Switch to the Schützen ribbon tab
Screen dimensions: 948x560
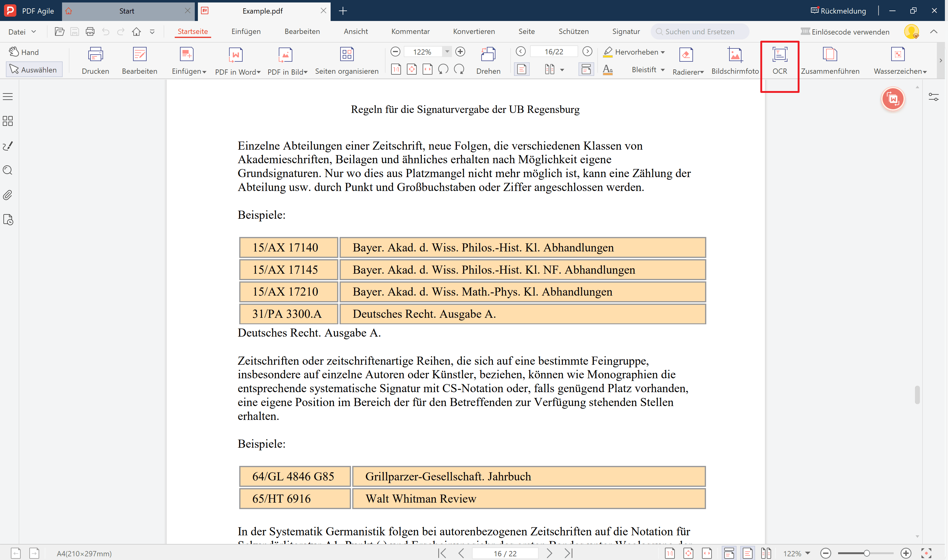tap(574, 32)
